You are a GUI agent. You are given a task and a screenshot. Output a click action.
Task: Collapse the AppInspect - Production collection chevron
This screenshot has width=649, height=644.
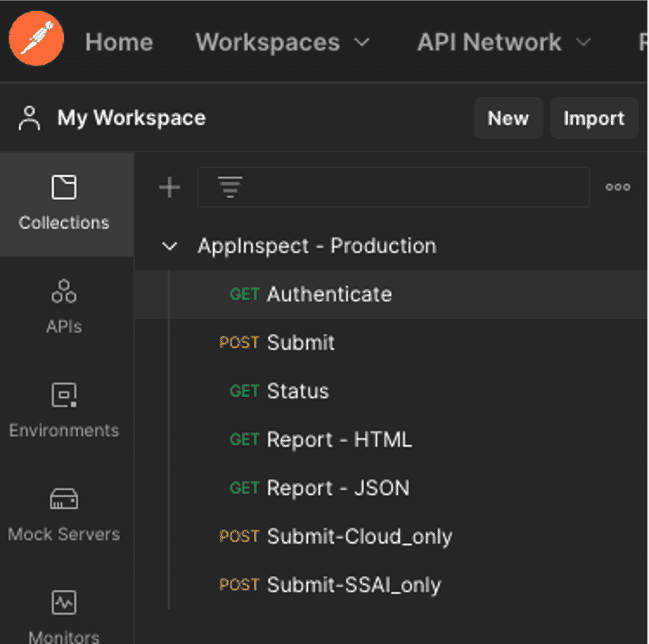pos(169,246)
